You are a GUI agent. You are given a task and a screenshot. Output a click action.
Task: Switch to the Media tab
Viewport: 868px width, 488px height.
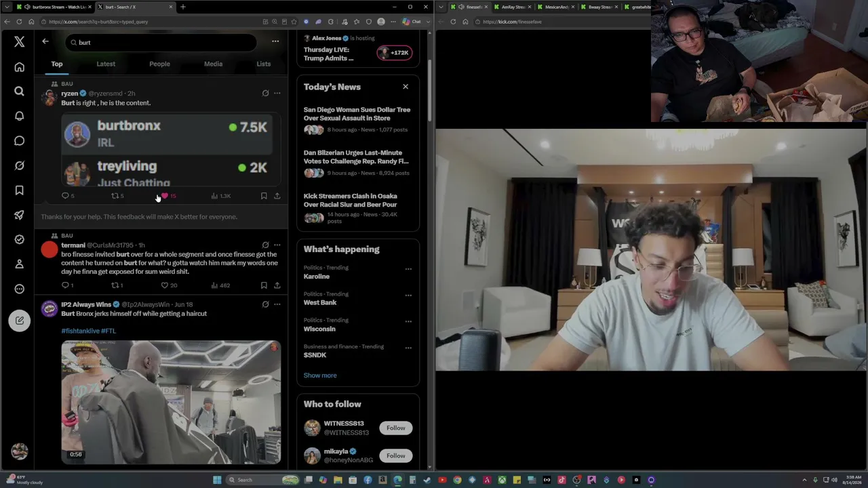click(213, 64)
